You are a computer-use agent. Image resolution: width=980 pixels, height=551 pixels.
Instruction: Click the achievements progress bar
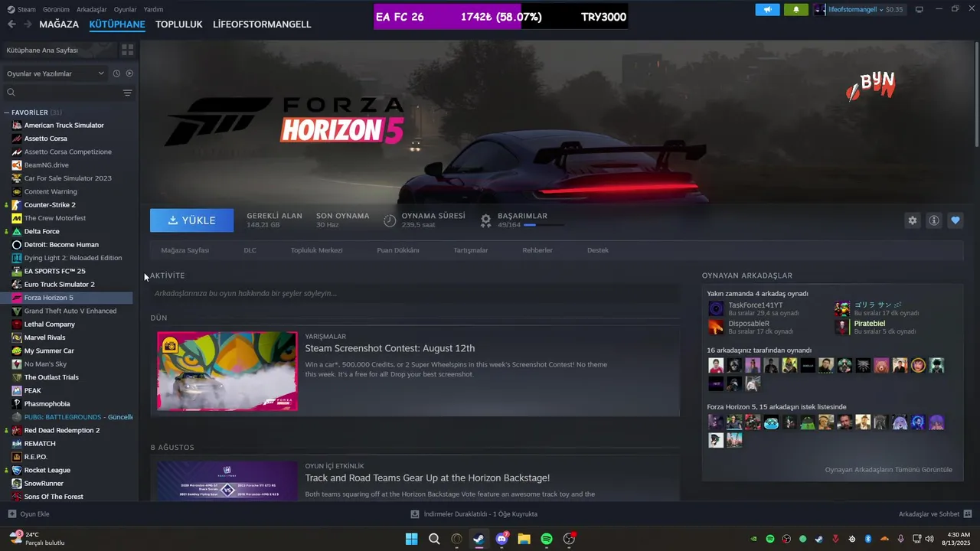click(544, 225)
